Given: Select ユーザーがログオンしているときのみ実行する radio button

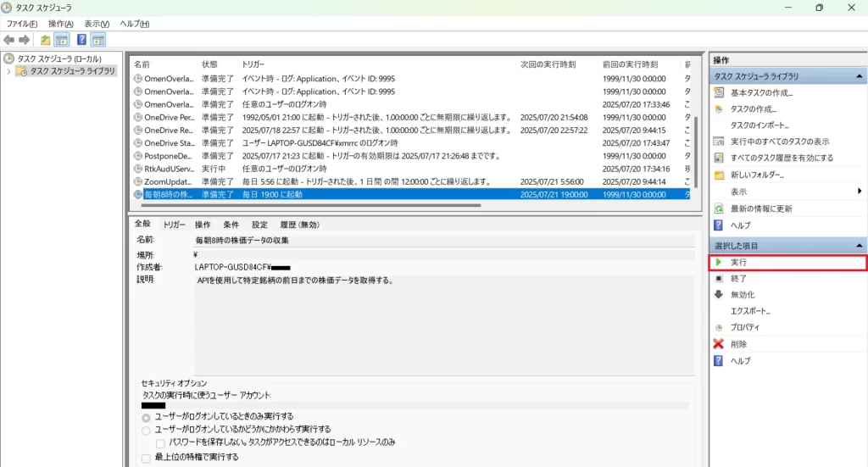Looking at the screenshot, I should click(147, 417).
